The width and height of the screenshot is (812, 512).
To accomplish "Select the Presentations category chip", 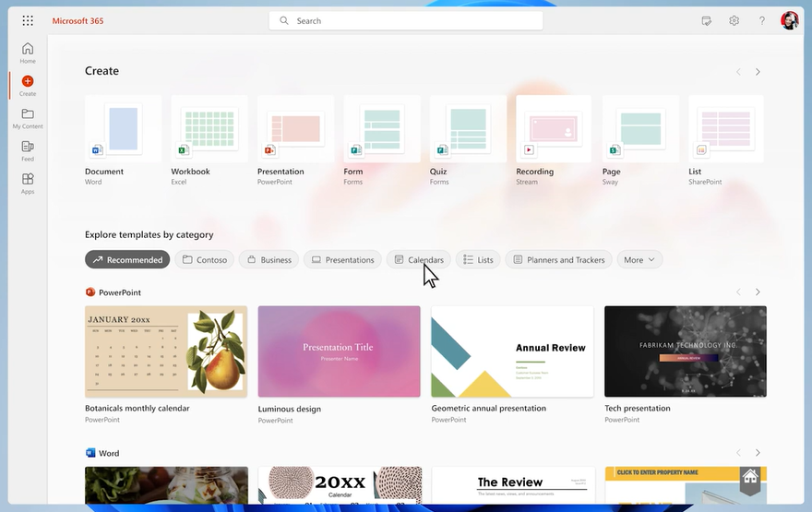I will (x=343, y=260).
